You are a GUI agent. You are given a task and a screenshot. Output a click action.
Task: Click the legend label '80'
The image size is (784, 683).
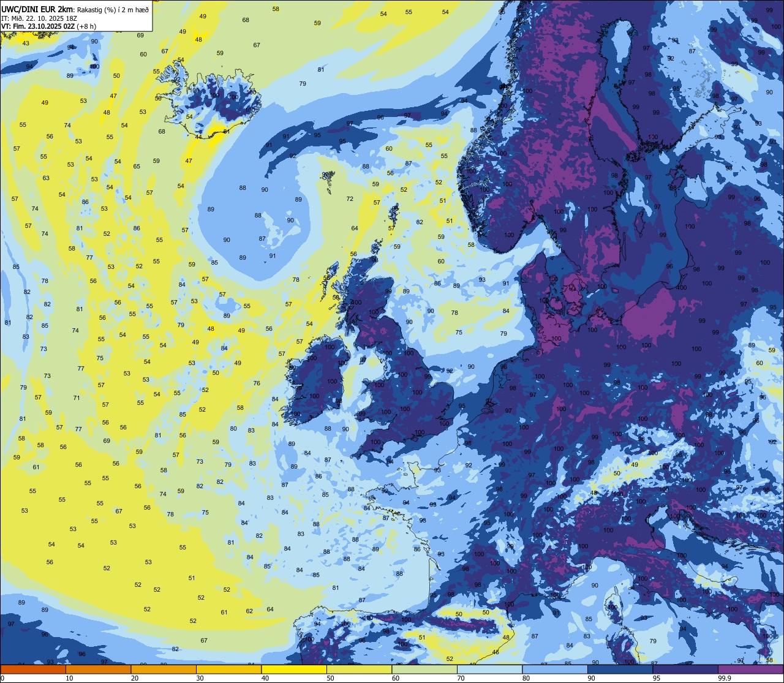(x=526, y=678)
